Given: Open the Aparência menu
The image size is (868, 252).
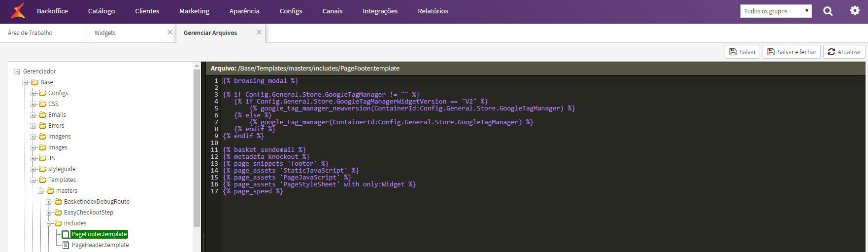Looking at the screenshot, I should point(244,11).
